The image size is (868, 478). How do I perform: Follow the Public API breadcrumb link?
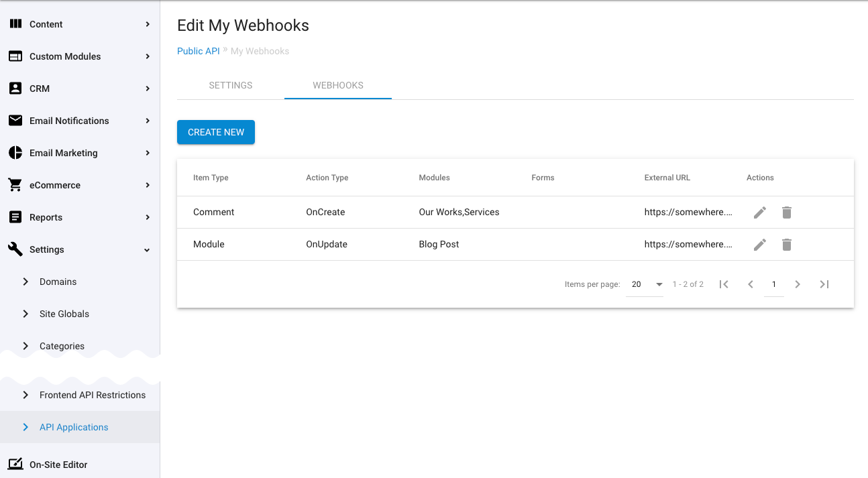(199, 51)
